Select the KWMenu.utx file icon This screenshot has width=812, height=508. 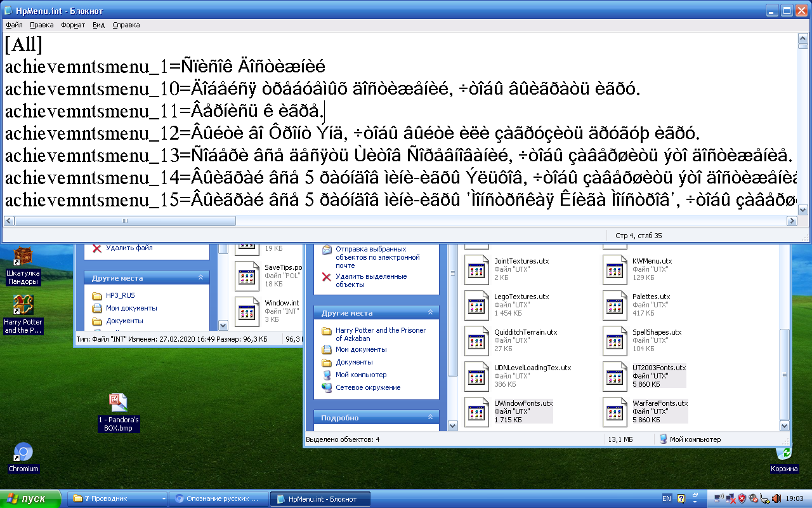[x=614, y=269]
